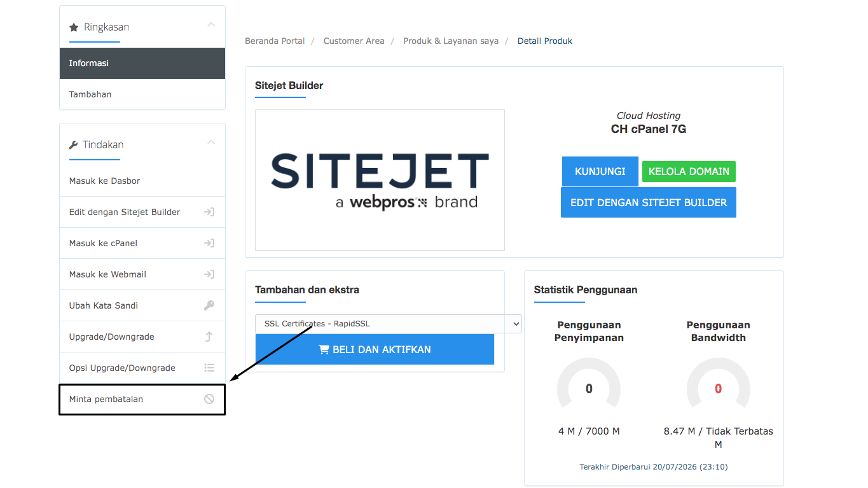
Task: Open Ubah Kata Sandi
Action: 142,305
